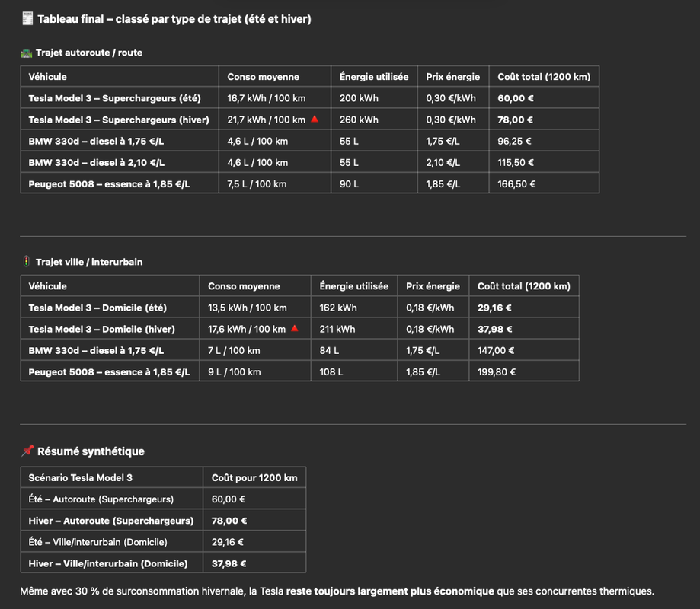Select 'Trajet ville / interurbain' heading text
The width and height of the screenshot is (700, 609).
click(x=89, y=262)
